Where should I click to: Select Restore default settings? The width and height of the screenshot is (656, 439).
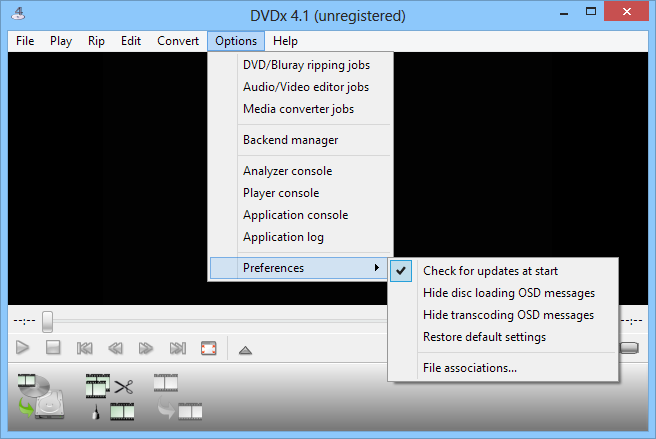coord(503,337)
